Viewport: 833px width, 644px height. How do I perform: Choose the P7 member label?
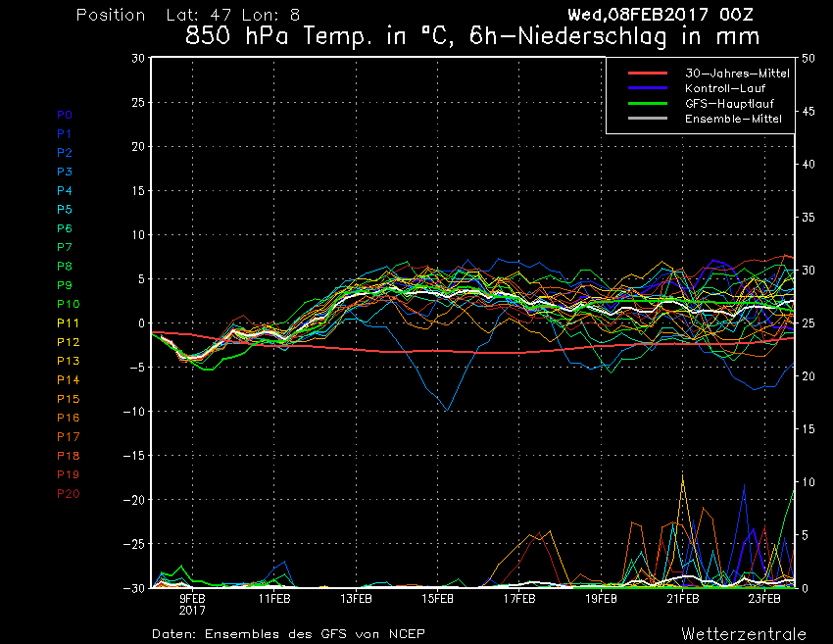(x=65, y=247)
